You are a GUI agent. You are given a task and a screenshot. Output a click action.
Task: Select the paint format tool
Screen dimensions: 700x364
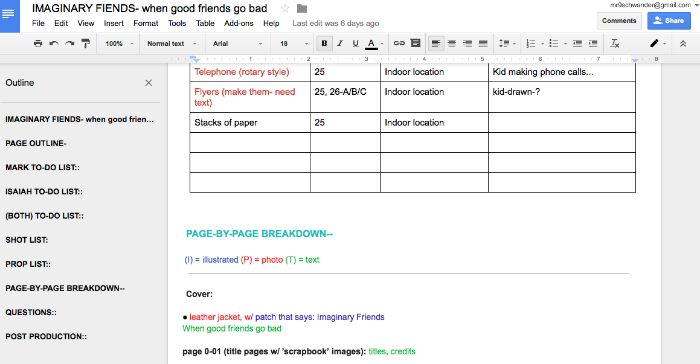[86, 43]
